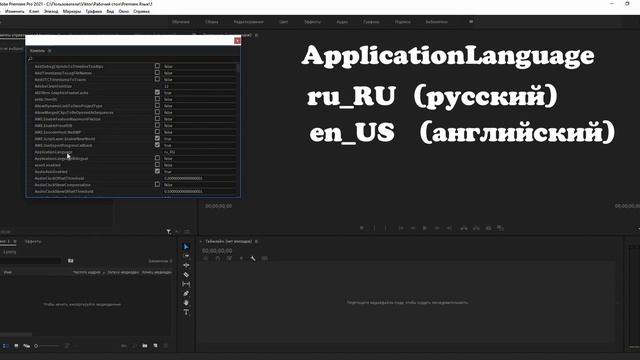Select the Razor tool
640x360 pixels.
pos(186,275)
